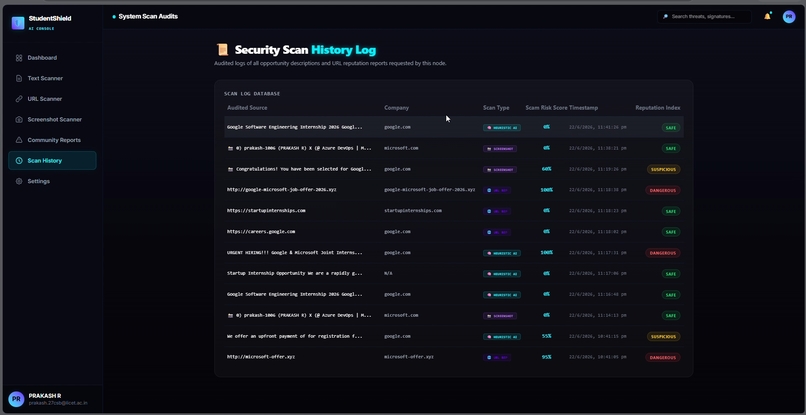This screenshot has height=415, width=806.
Task: Open the http://google-microsoft-job-offer-2026.xyz audited source
Action: pos(282,190)
